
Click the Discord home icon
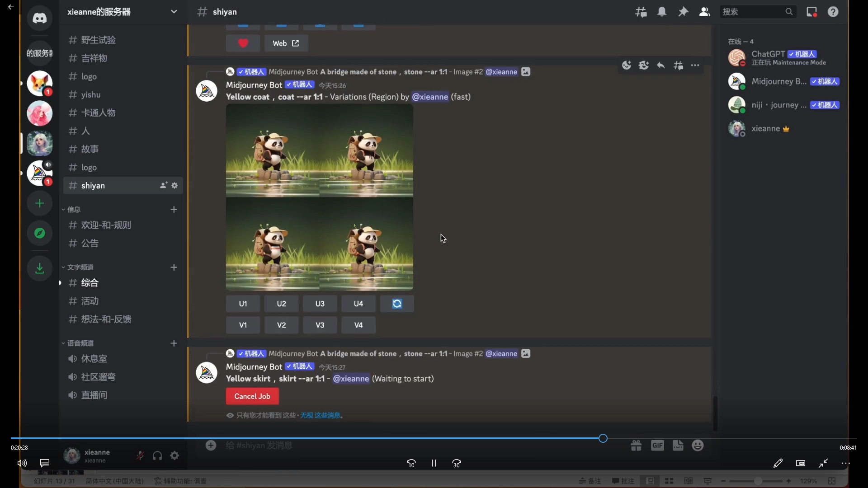click(40, 19)
